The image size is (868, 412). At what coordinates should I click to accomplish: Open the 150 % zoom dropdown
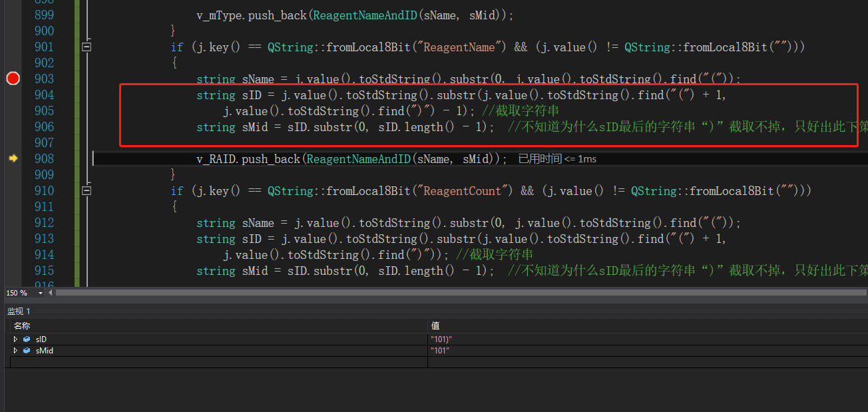(41, 293)
